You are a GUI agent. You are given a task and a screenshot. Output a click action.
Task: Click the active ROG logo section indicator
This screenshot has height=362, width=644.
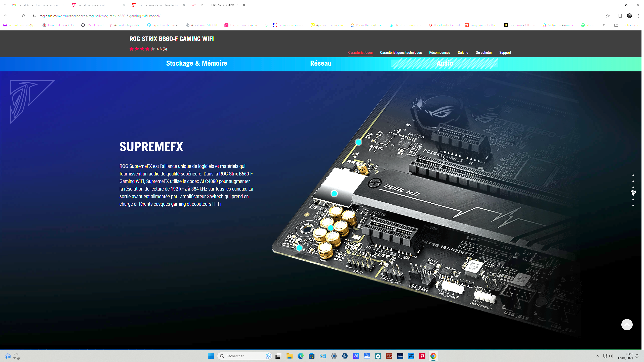click(633, 193)
